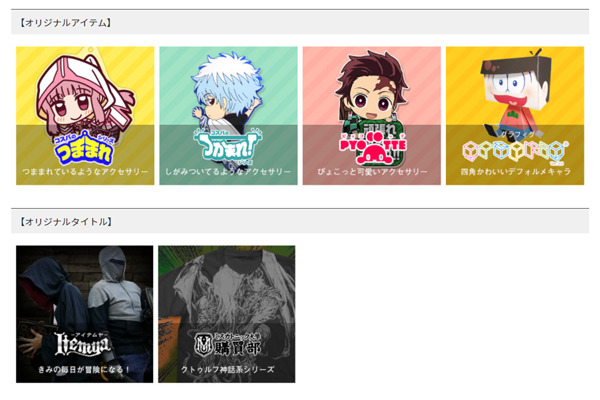
Task: Open the ミスカトニック大学 購買部 banner
Action: tap(227, 314)
